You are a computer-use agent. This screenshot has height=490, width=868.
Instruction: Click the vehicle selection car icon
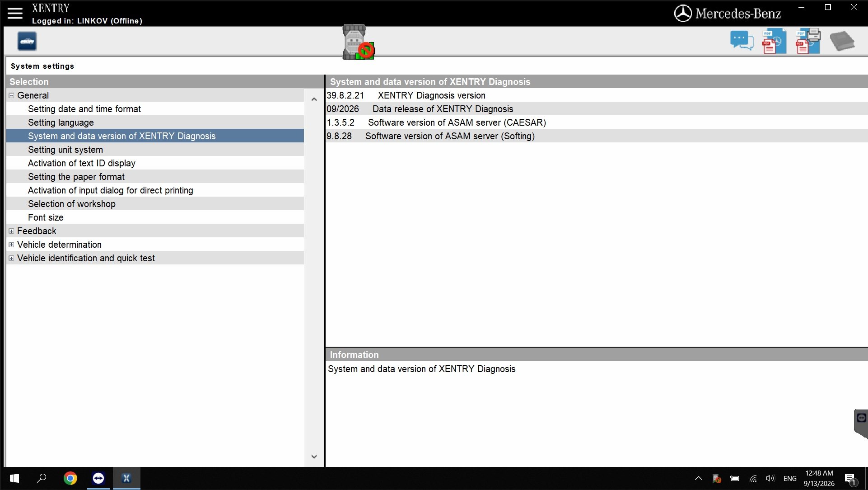pos(27,42)
